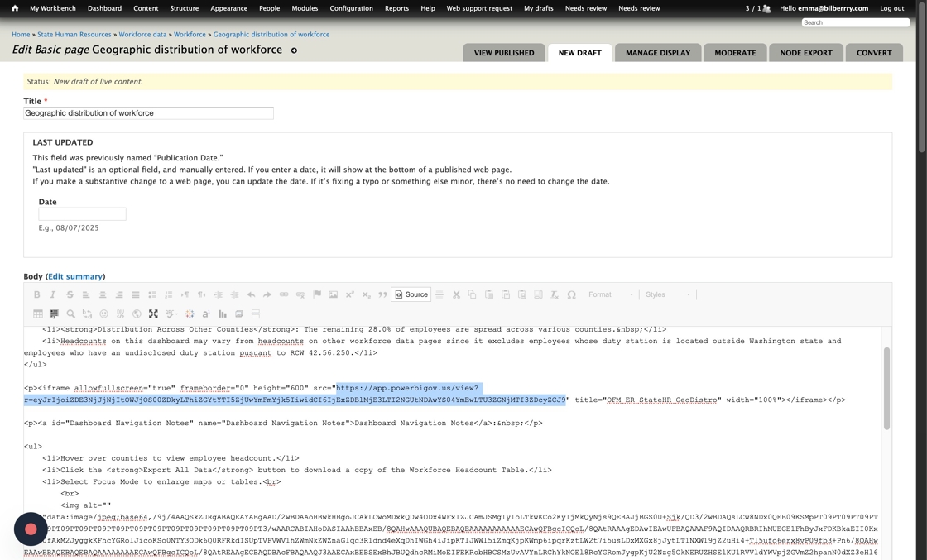927x560 pixels.
Task: Maximize the editor with fullscreen icon
Action: 153,314
